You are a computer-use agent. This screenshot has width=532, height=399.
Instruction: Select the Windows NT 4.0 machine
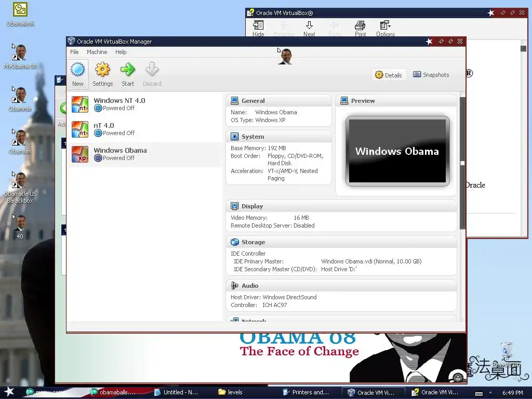pos(144,104)
